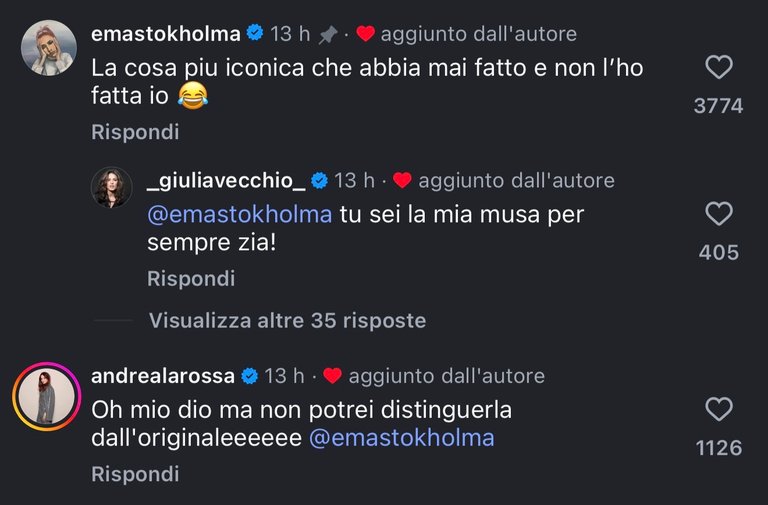Open _giuliavecchio_'s profile picture
768x505 pixels.
coord(112,188)
